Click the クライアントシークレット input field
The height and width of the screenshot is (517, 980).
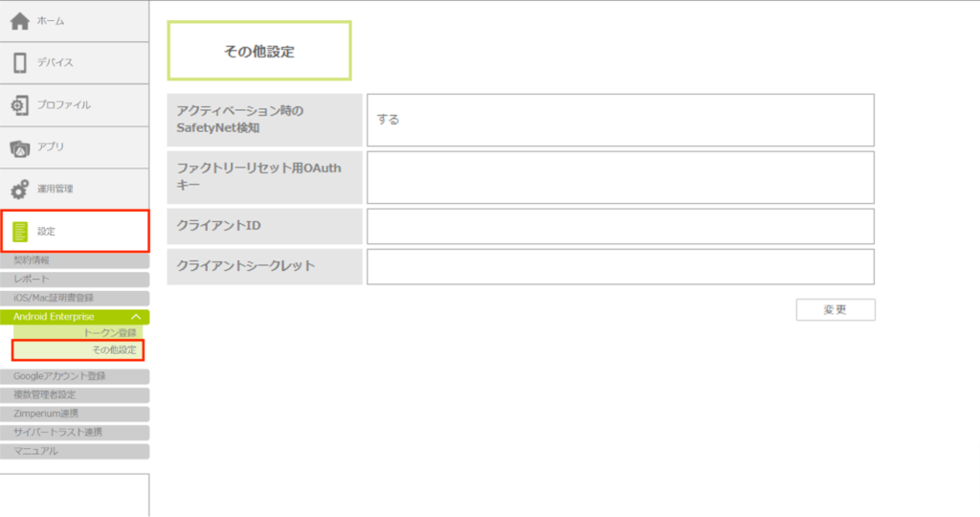(x=620, y=267)
